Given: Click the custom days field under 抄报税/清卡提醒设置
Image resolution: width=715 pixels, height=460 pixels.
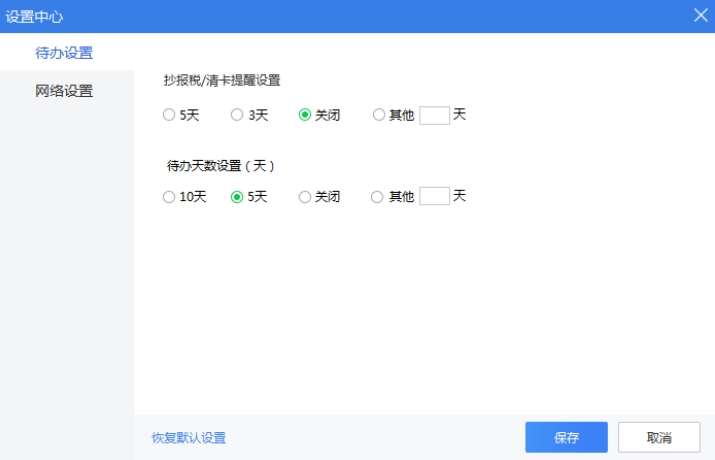Looking at the screenshot, I should tap(435, 115).
